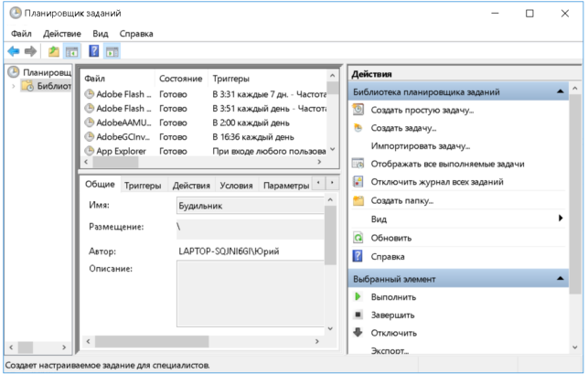Image resolution: width=588 pixels, height=374 pixels.
Task: Toggle 'Отключить журнал всех заданий'
Action: [x=437, y=182]
